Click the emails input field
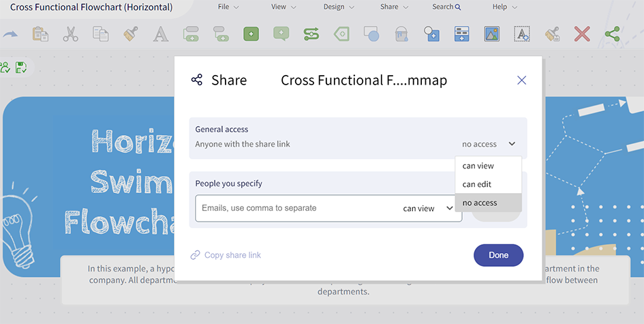 (x=293, y=208)
